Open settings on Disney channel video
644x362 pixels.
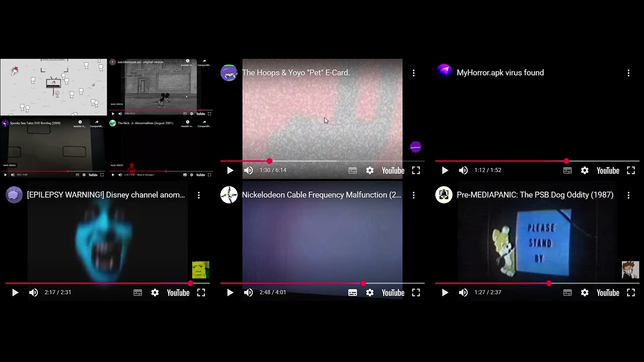pos(155,293)
